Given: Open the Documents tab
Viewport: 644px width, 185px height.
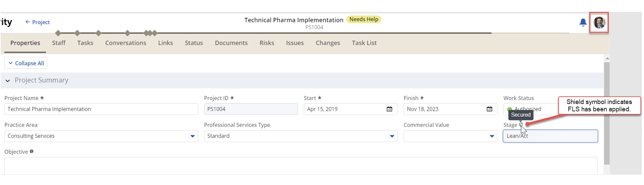Looking at the screenshot, I should (x=231, y=43).
